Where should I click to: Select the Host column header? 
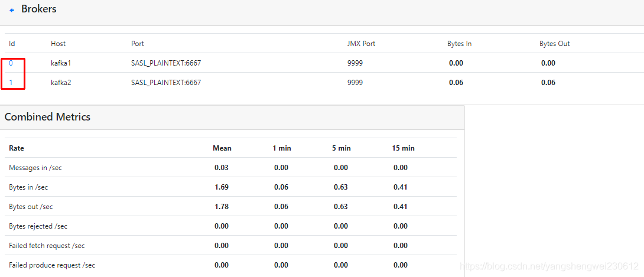[58, 44]
